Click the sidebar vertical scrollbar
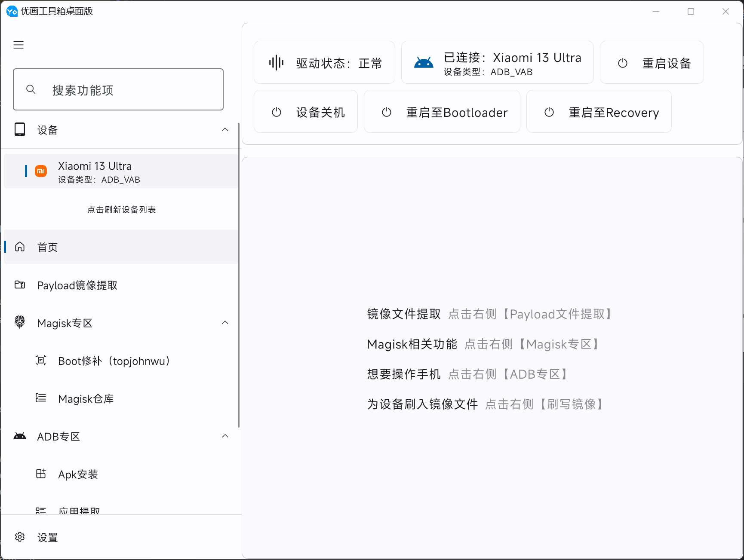744x560 pixels. [239, 275]
